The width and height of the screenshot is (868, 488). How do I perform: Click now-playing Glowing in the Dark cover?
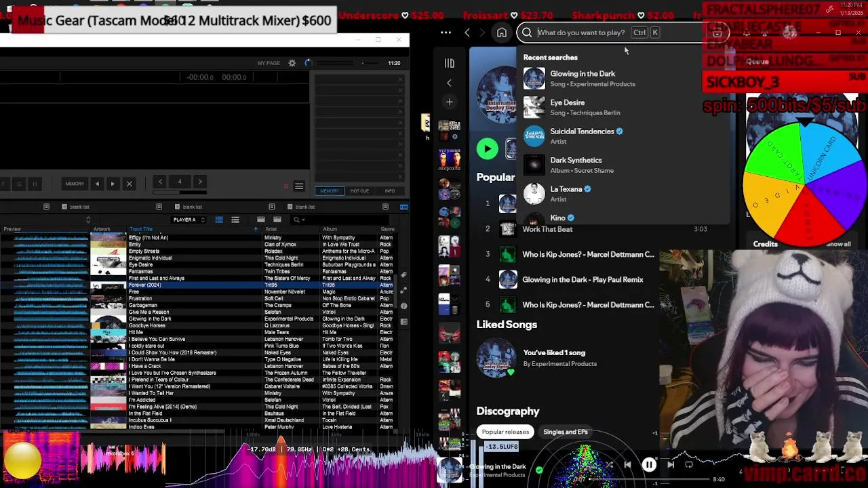pyautogui.click(x=450, y=470)
